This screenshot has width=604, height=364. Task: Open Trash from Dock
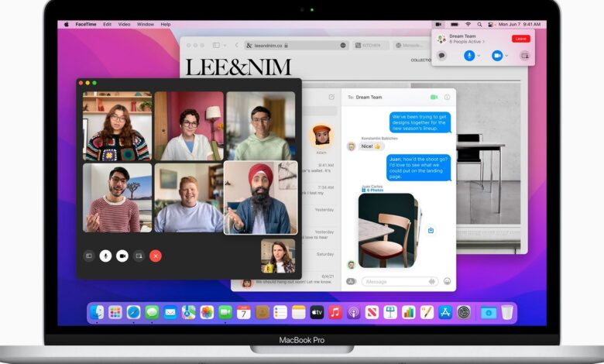tap(507, 312)
